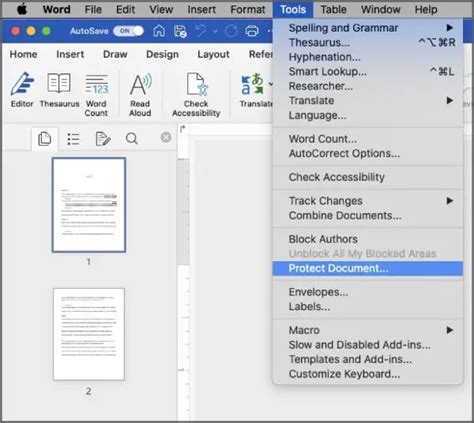474x423 pixels.
Task: Show the page thumbnails pane icon
Action: [44, 139]
